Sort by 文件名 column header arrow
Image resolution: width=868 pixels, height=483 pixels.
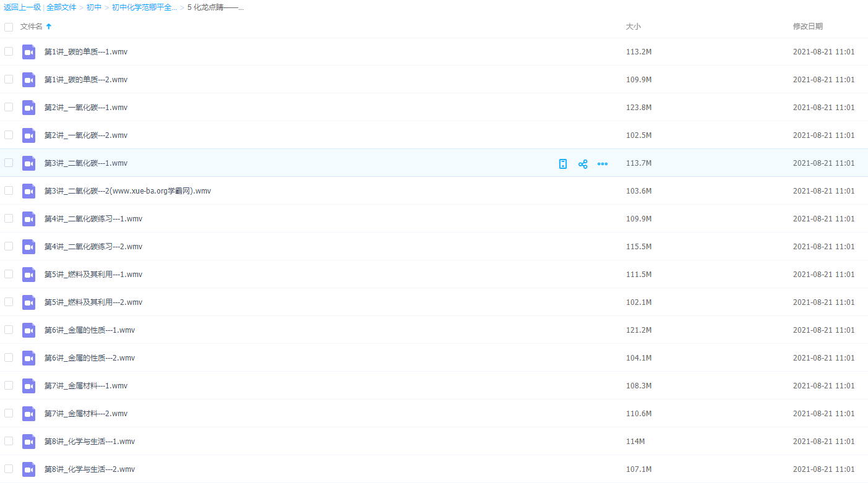point(49,27)
